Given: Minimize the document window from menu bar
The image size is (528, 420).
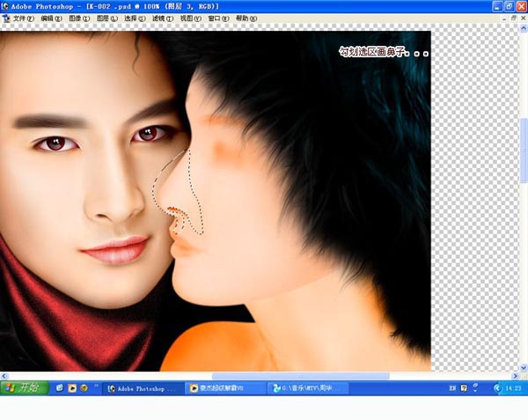Looking at the screenshot, I should click(504, 18).
